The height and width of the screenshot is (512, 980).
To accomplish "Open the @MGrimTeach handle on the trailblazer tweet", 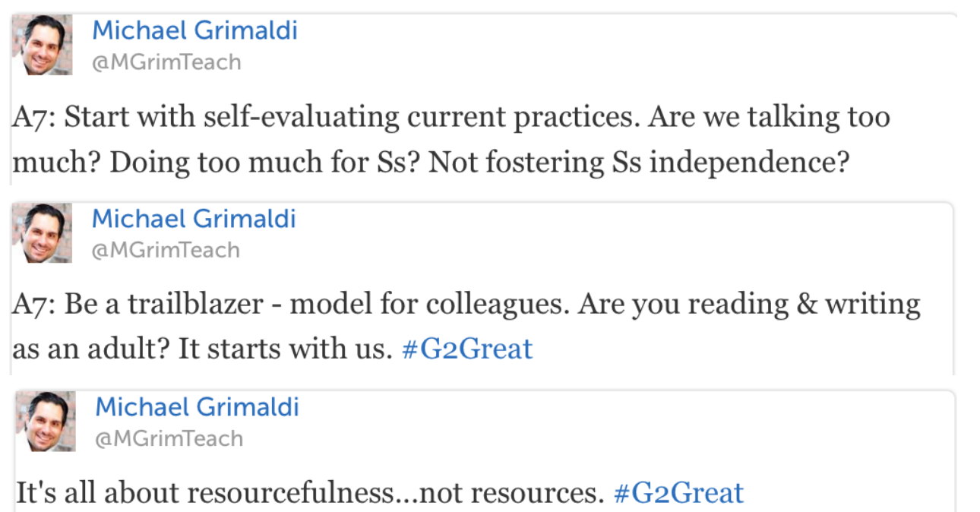I will click(166, 250).
